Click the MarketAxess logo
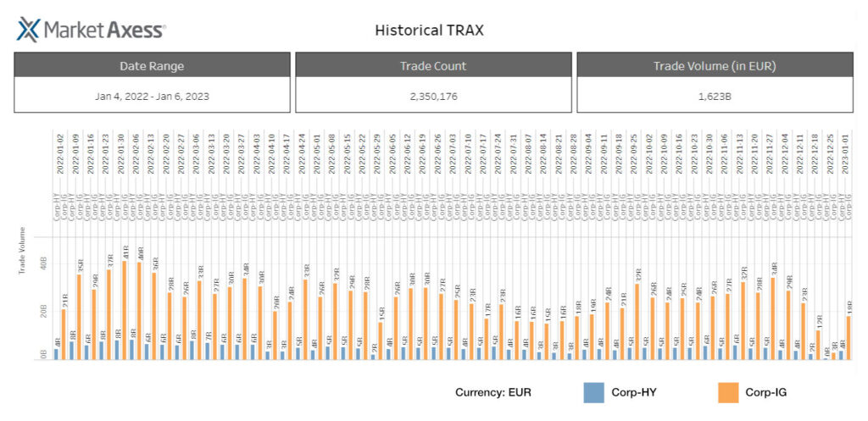This screenshot has height=421, width=868. point(92,30)
